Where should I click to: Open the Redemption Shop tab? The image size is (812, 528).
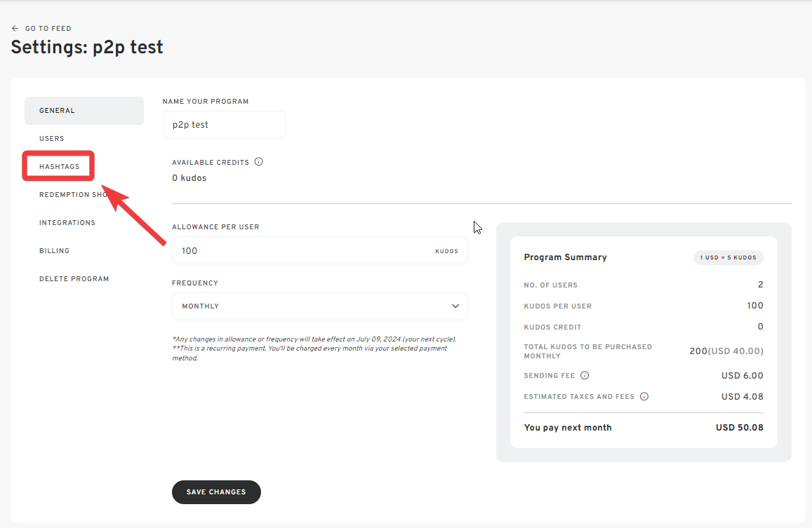[x=73, y=195]
